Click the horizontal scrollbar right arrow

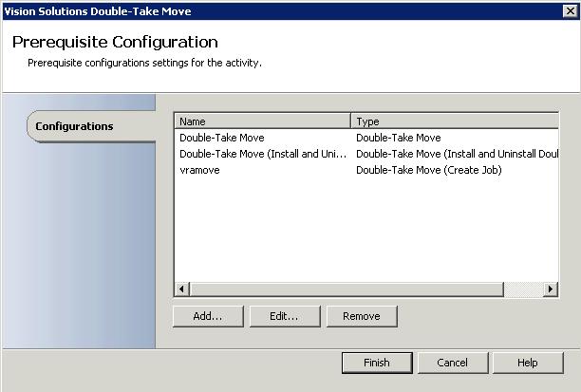click(x=551, y=289)
